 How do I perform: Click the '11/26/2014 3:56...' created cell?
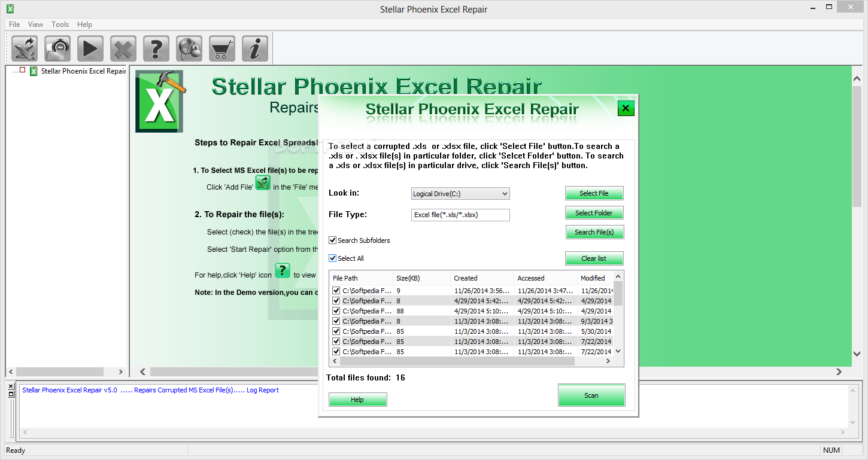tap(482, 291)
